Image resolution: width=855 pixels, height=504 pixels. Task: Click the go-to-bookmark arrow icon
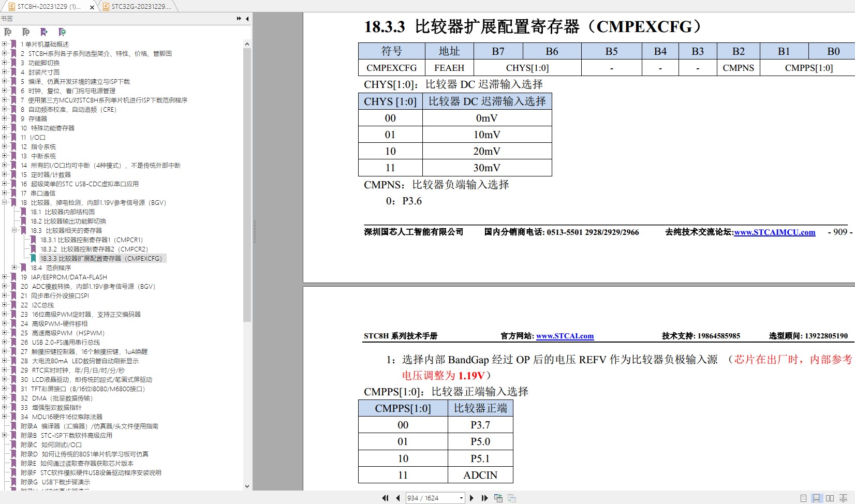tap(44, 32)
